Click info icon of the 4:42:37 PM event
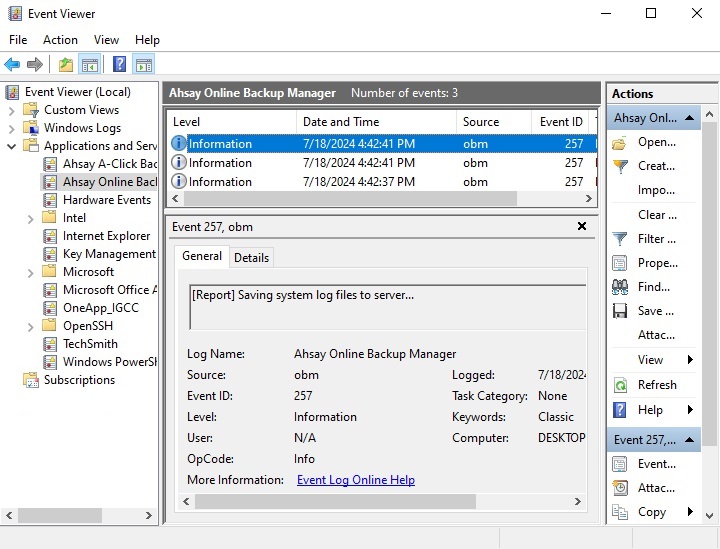 [178, 182]
